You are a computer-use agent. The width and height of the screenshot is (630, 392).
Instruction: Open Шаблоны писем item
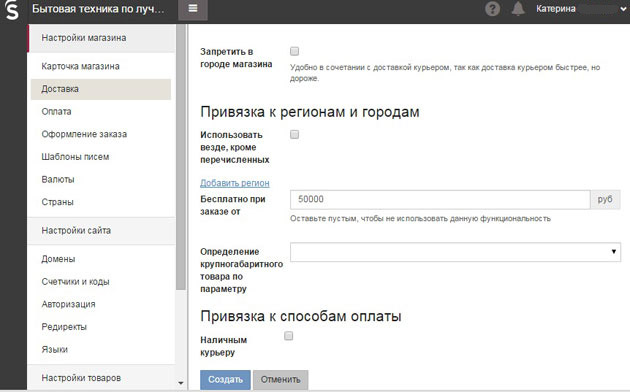(75, 157)
